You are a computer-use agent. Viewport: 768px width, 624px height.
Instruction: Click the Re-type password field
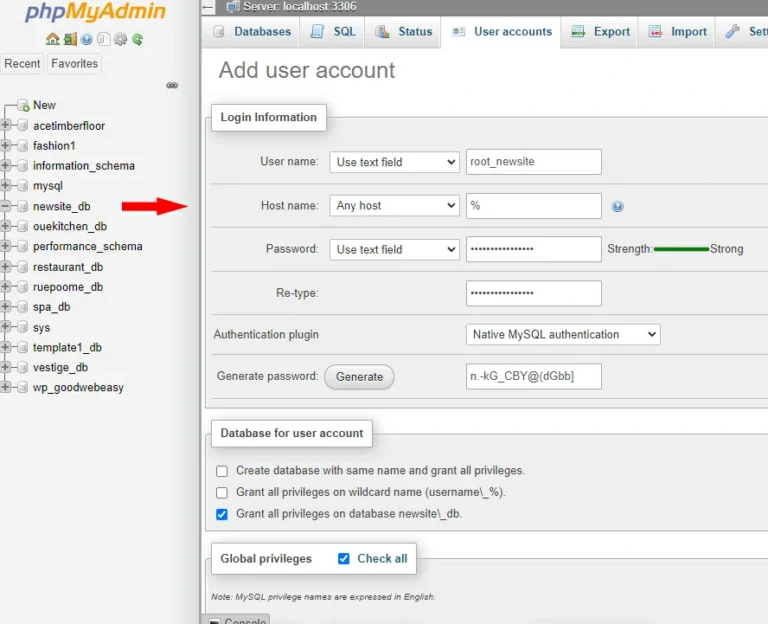[x=533, y=293]
